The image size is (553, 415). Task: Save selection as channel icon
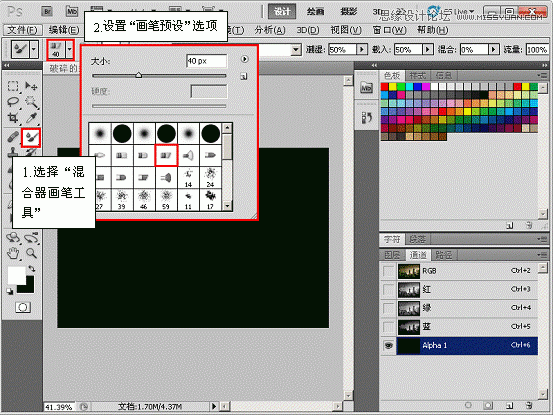[x=488, y=405]
